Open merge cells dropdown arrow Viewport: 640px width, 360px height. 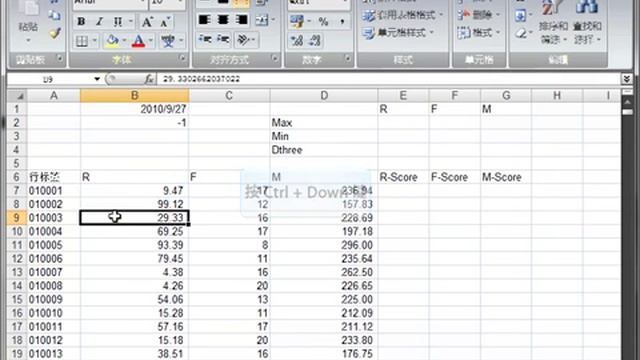click(x=273, y=20)
